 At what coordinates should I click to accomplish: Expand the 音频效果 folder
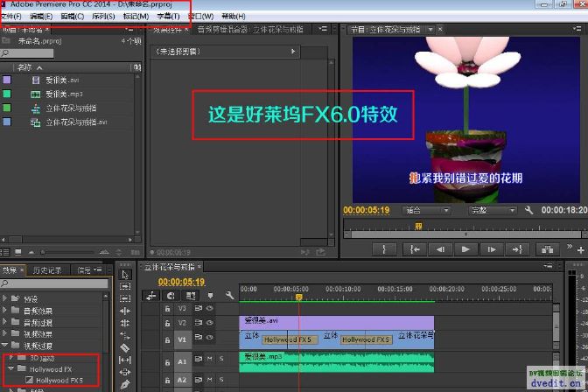click(x=4, y=311)
